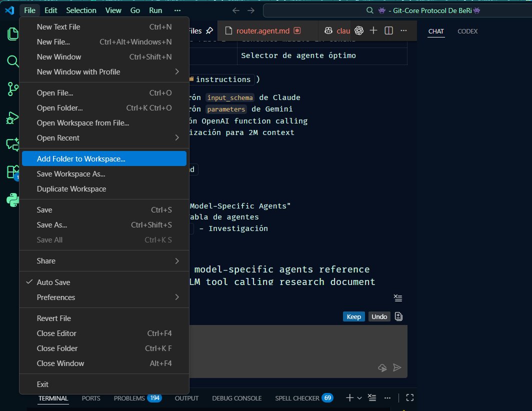Click the GitHub Copilot icon near the clau tab
532x411 pixels.
pos(329,30)
